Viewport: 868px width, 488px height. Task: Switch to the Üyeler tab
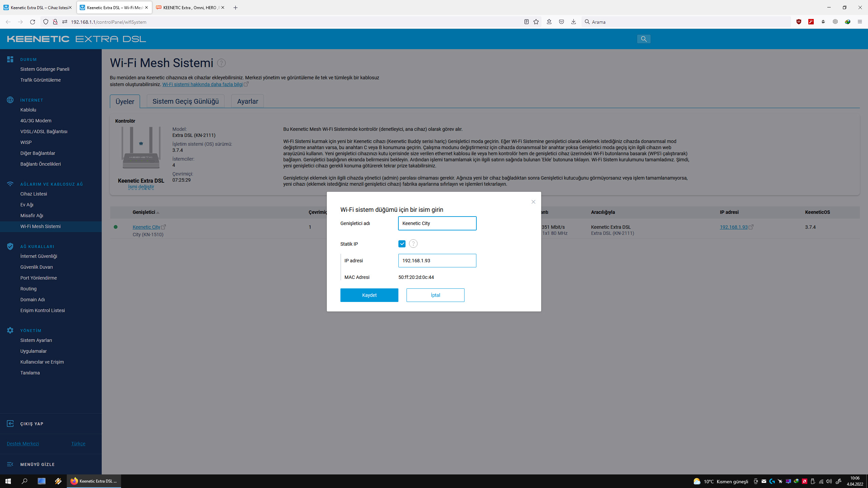(x=125, y=101)
